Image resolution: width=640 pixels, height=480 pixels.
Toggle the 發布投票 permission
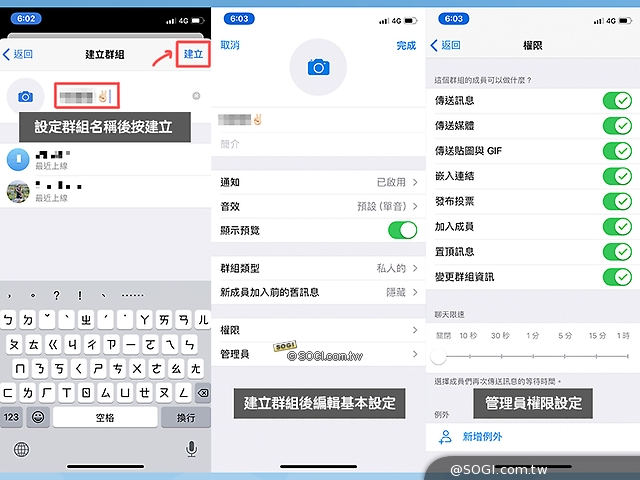click(617, 201)
